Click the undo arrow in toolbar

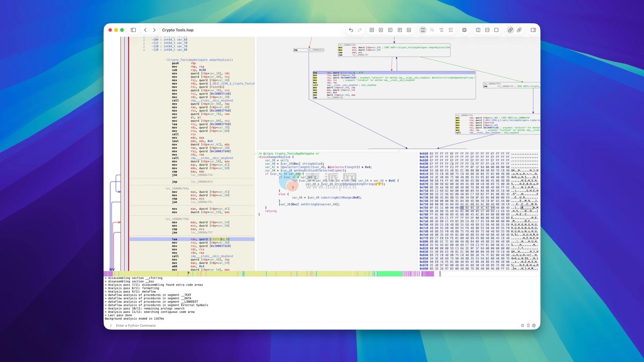351,30
